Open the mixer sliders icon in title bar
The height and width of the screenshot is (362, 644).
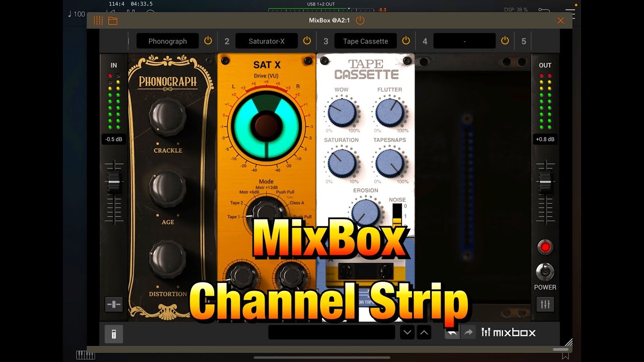pos(98,21)
